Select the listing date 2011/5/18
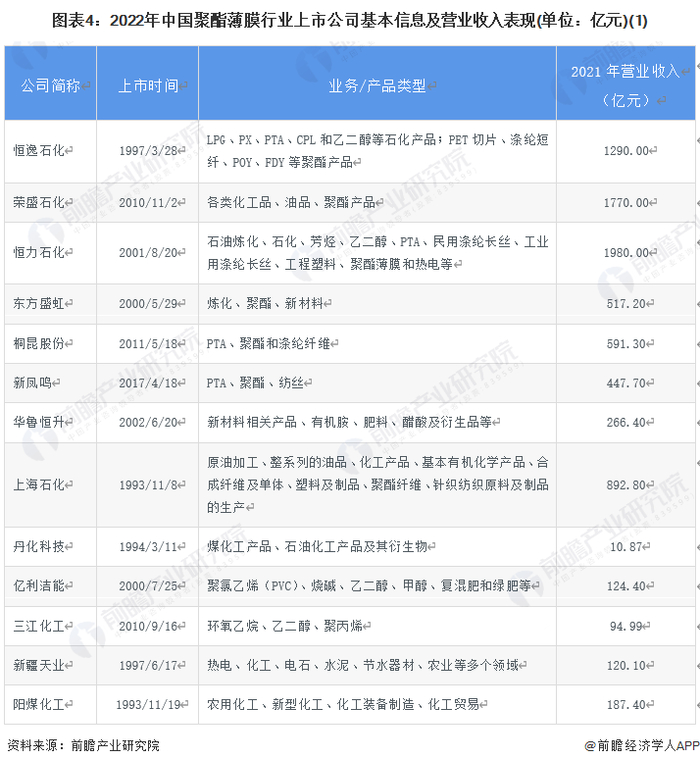This screenshot has height=766, width=700. click(148, 343)
